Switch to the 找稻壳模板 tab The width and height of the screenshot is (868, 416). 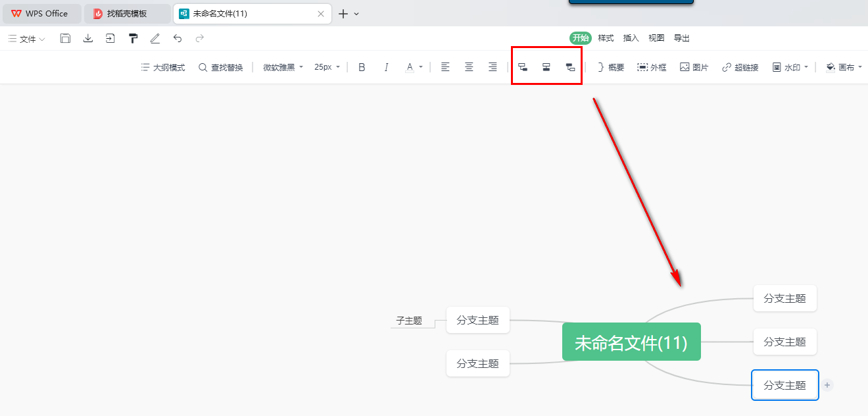[x=128, y=13]
